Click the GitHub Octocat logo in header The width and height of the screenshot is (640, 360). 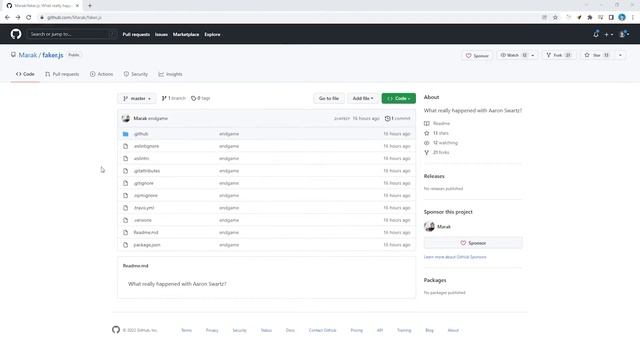tap(16, 34)
